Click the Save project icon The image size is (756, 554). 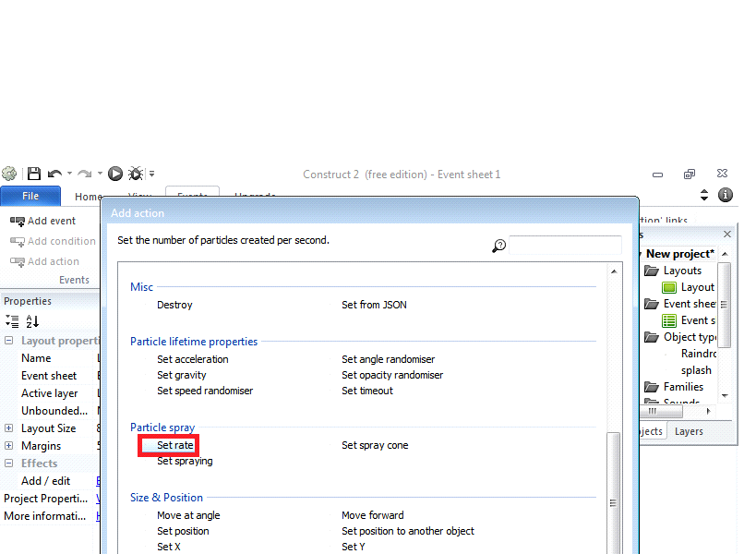(34, 174)
